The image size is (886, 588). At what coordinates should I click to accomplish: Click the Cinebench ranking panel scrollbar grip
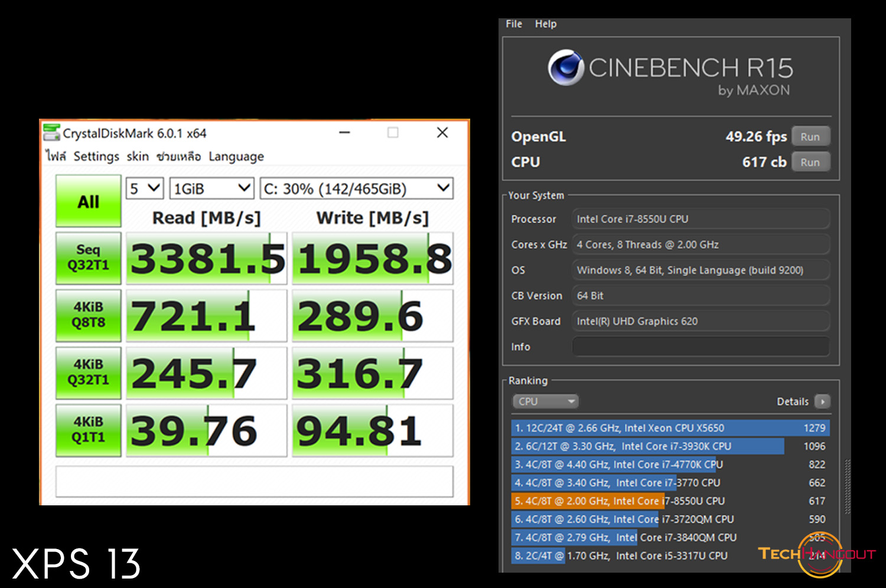848,487
